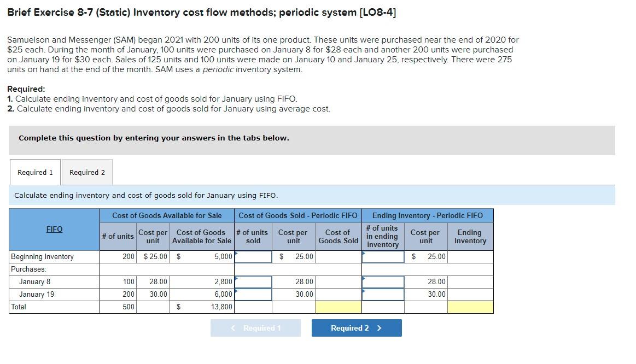636x364 pixels.
Task: Click the Required 2 navigation button
Action: click(x=357, y=328)
